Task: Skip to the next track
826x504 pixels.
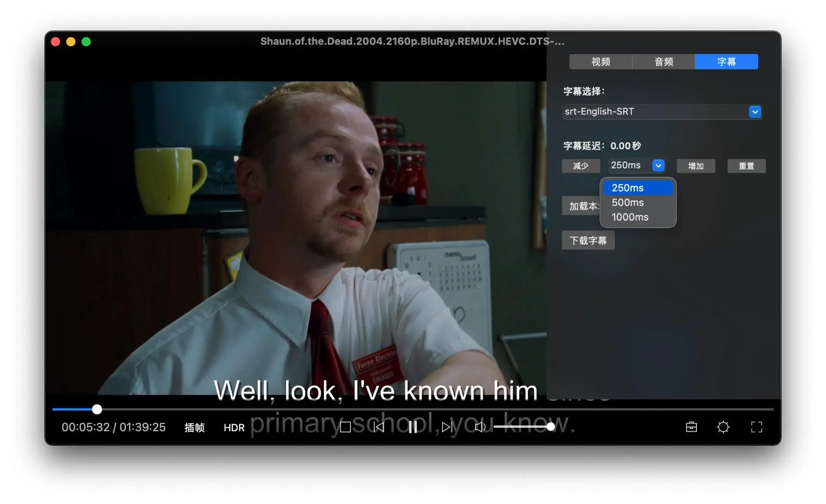Action: (447, 427)
